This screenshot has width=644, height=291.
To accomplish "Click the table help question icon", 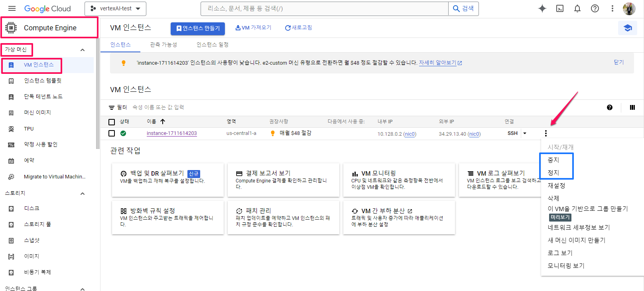I will pyautogui.click(x=610, y=107).
